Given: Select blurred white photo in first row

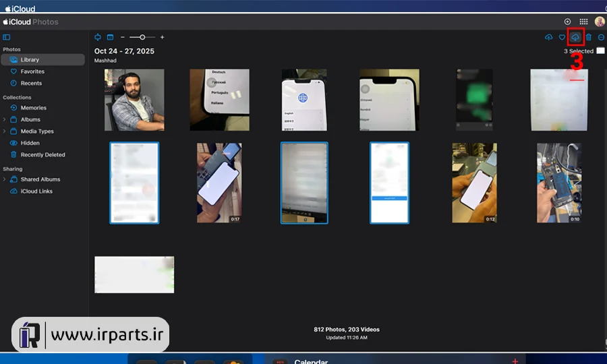Looking at the screenshot, I should (559, 100).
